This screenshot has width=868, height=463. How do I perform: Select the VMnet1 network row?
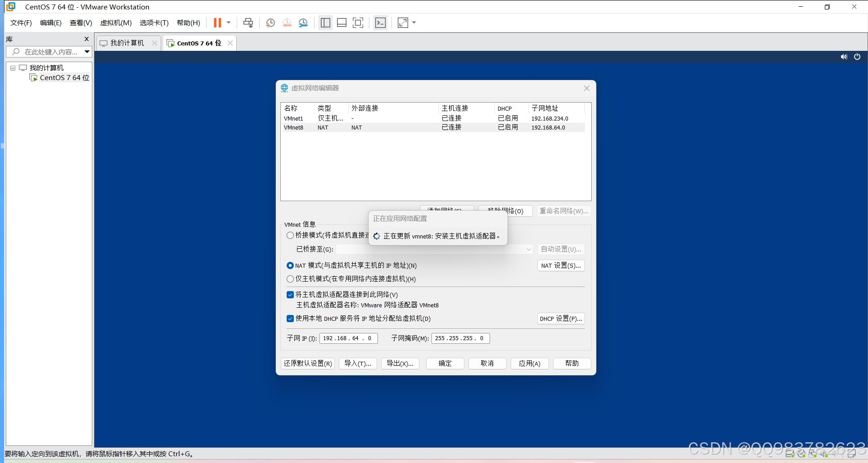coord(434,118)
